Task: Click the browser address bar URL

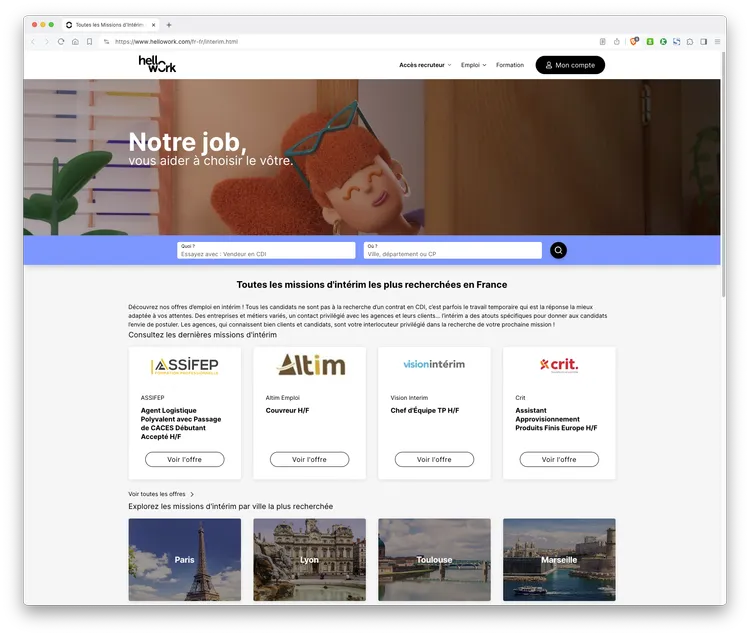Action: click(x=176, y=42)
